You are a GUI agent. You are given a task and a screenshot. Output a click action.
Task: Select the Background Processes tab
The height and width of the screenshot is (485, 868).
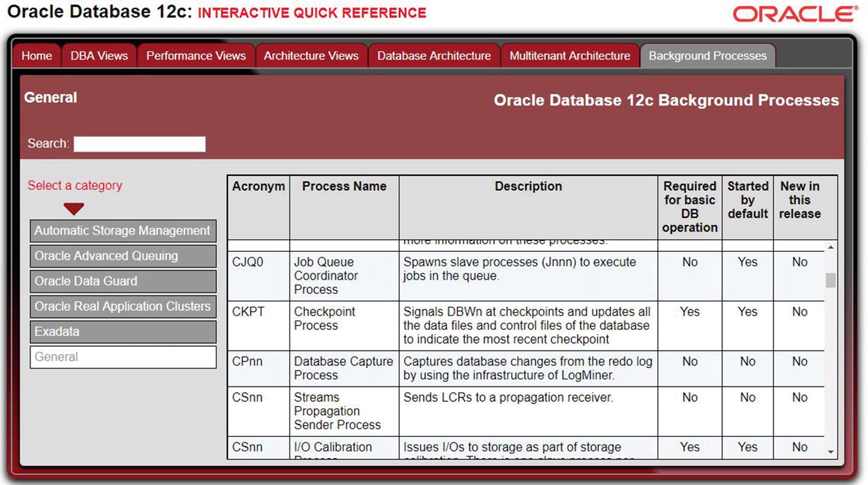[x=707, y=55]
